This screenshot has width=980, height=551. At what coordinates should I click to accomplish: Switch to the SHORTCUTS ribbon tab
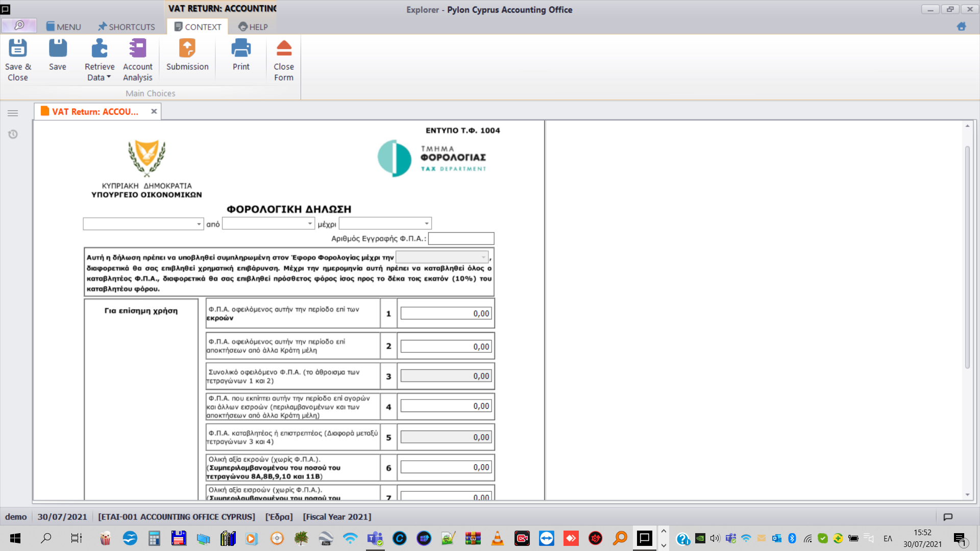[127, 27]
